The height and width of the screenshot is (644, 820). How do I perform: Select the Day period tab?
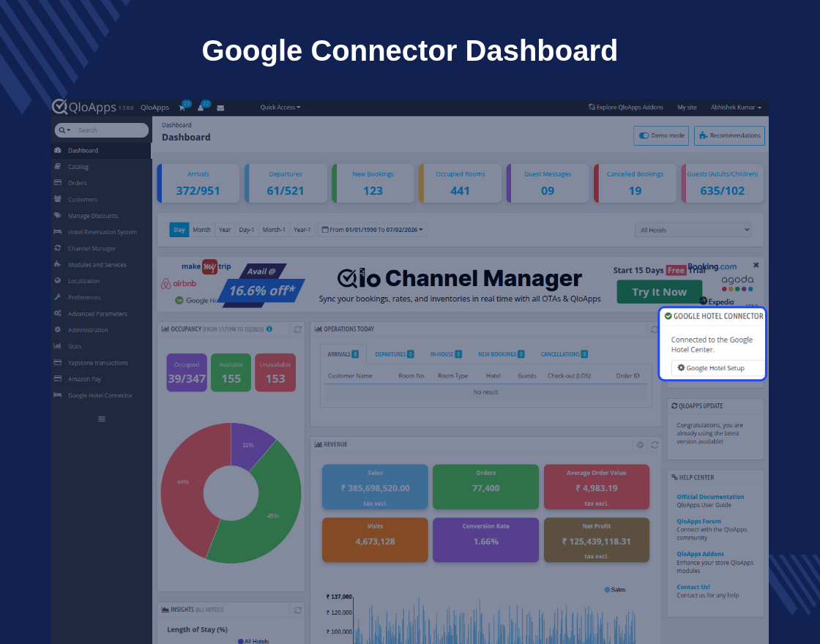(179, 230)
